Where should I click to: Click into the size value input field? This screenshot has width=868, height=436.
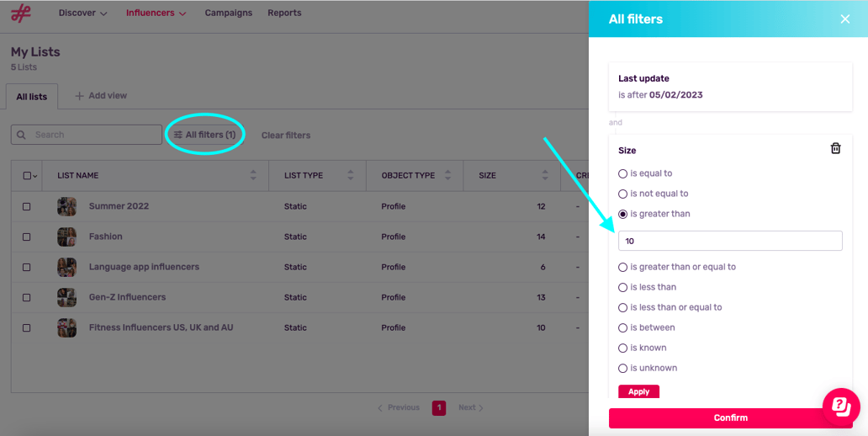point(729,241)
